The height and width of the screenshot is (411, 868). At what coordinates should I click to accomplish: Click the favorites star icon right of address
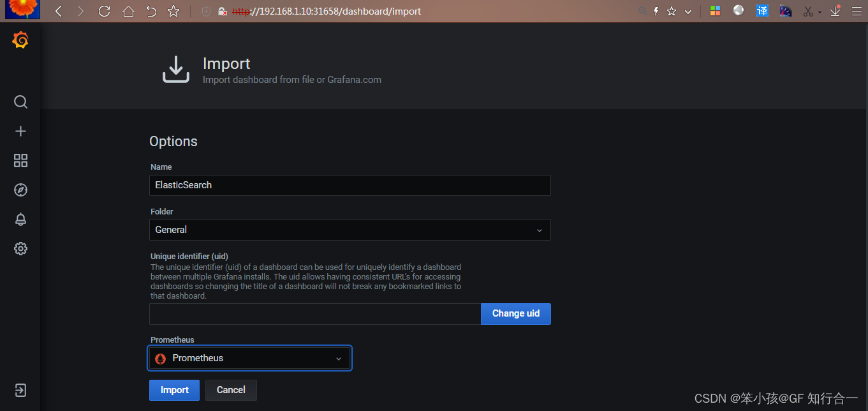[672, 11]
